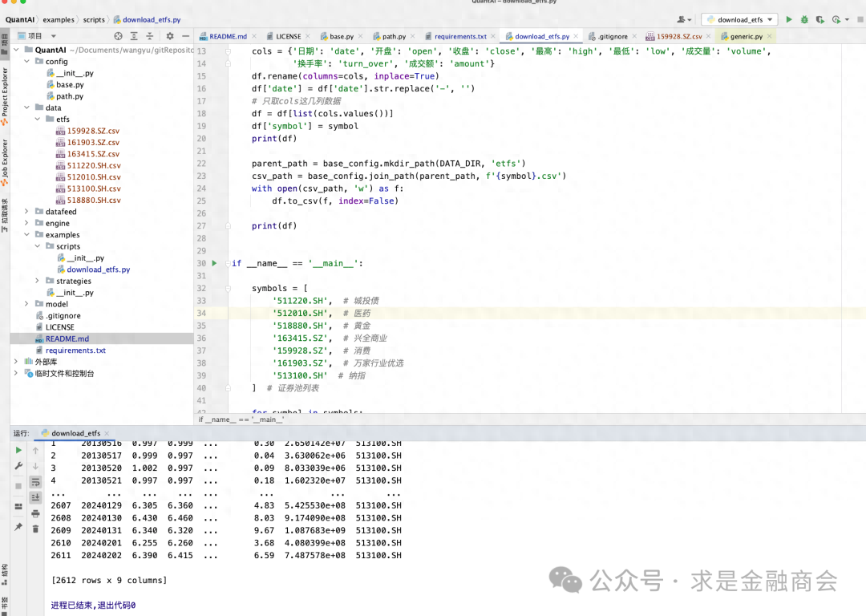This screenshot has width=866, height=616.
Task: Click scripts breadcrumb in navigation bar
Action: (x=94, y=19)
